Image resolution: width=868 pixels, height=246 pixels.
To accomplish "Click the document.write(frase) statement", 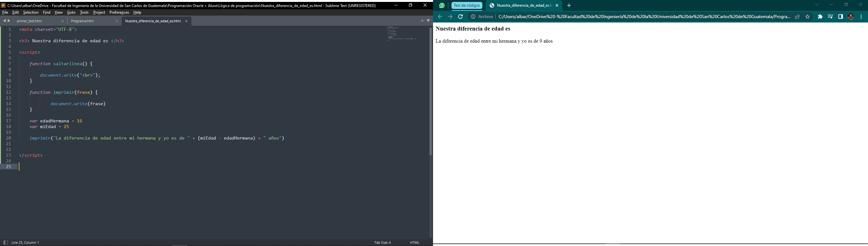I will 78,104.
